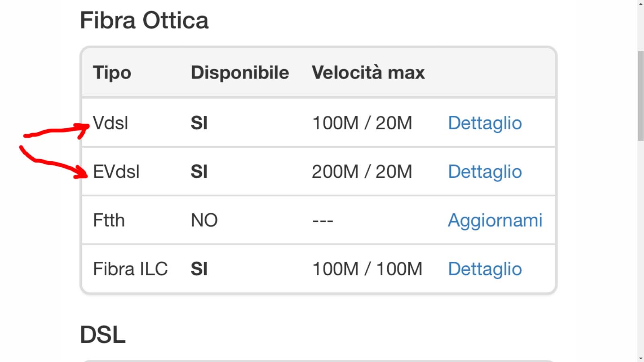Screen dimensions: 644x362
Task: Click the Fibra Ottica heading
Action: 144,21
